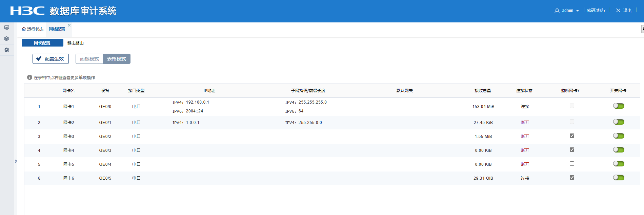Click the info icon beside right-click hint
The width and height of the screenshot is (644, 215).
(x=29, y=77)
